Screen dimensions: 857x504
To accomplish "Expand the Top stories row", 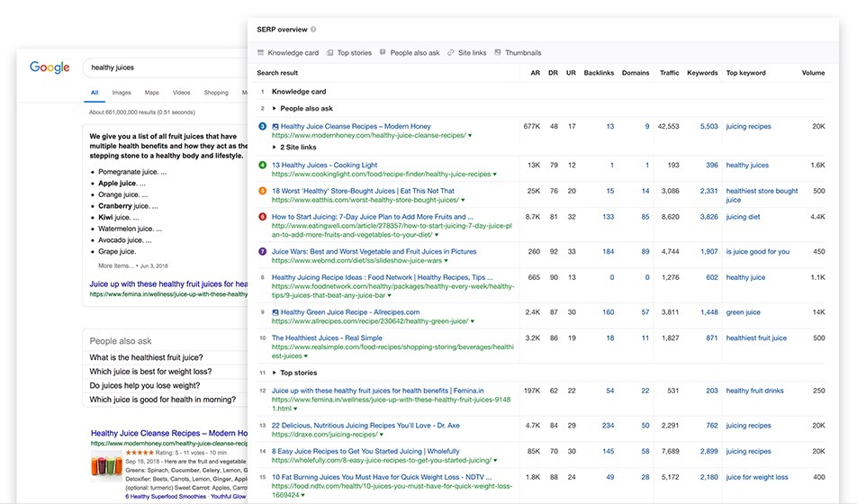I will coord(275,373).
